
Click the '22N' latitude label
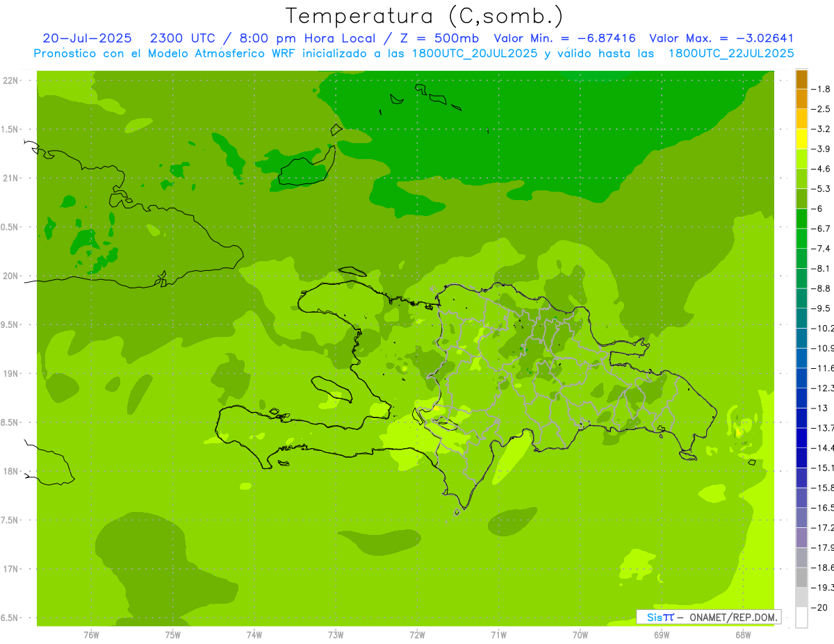tap(12, 81)
